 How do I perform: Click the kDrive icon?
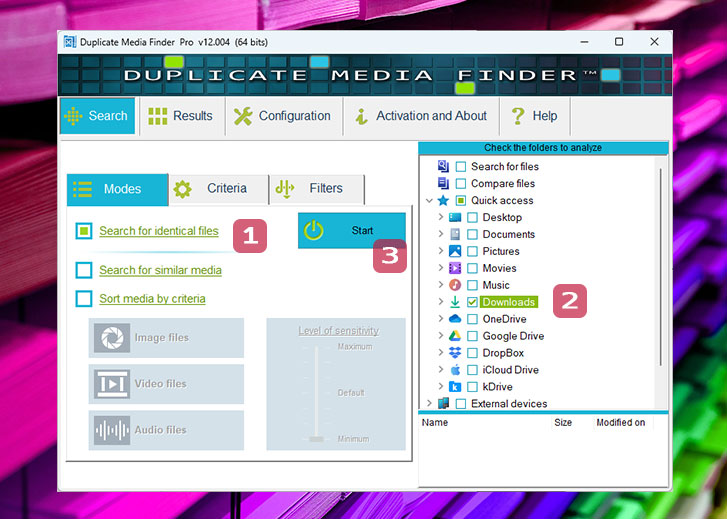pos(455,386)
